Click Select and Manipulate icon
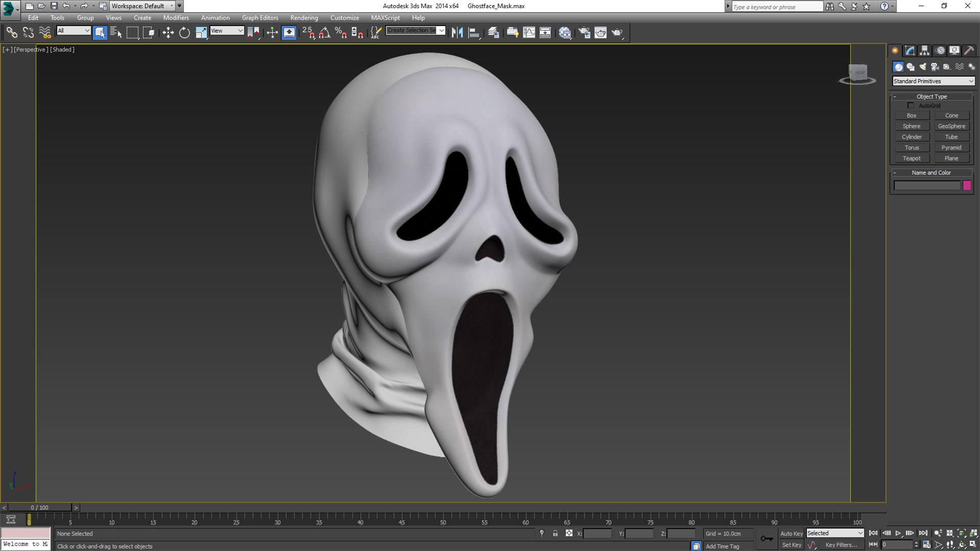This screenshot has height=551, width=980. click(272, 33)
